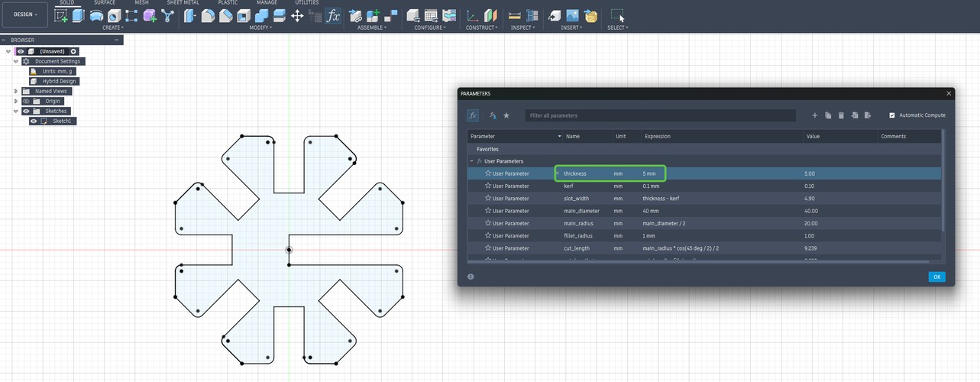
Task: Click the Parameter column header dropdown arrow
Action: pos(558,137)
